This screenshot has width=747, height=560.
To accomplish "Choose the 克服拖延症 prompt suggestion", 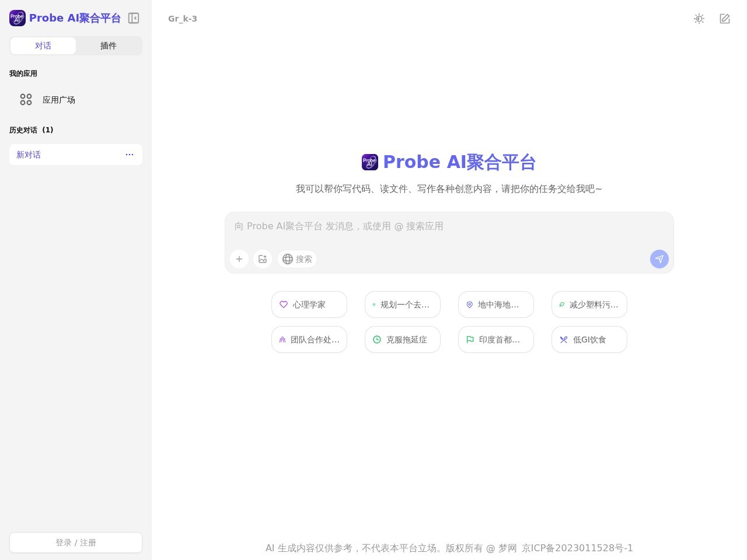I will 403,339.
